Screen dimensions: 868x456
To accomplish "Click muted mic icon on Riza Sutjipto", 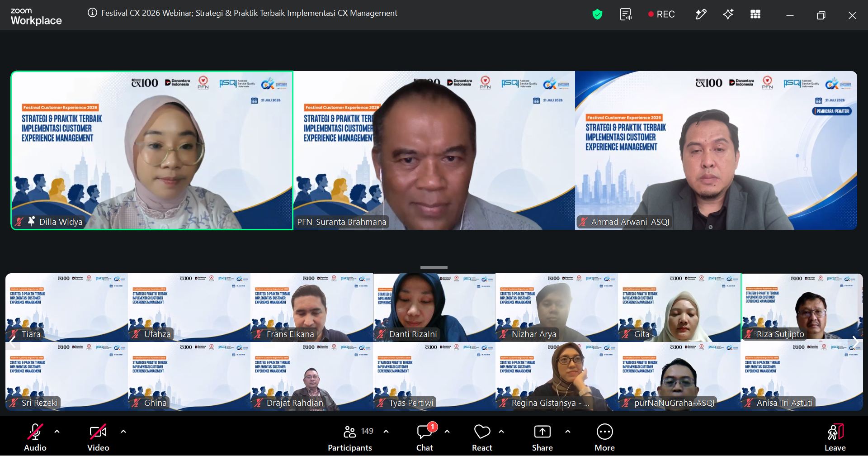I will pyautogui.click(x=749, y=334).
